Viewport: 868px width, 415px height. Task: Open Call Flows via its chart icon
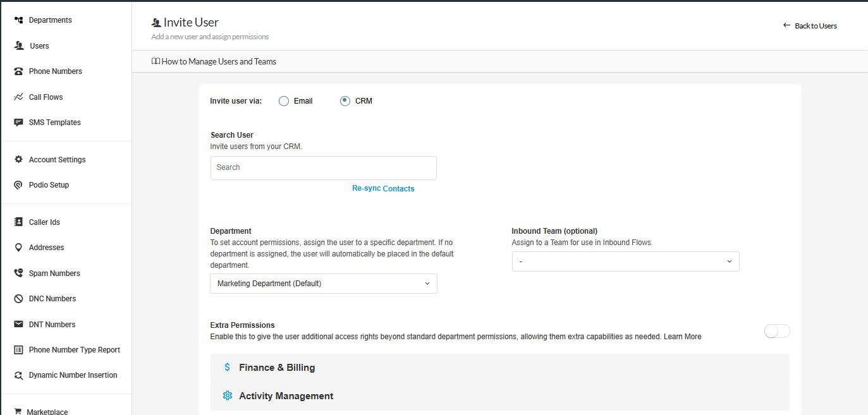pos(18,97)
